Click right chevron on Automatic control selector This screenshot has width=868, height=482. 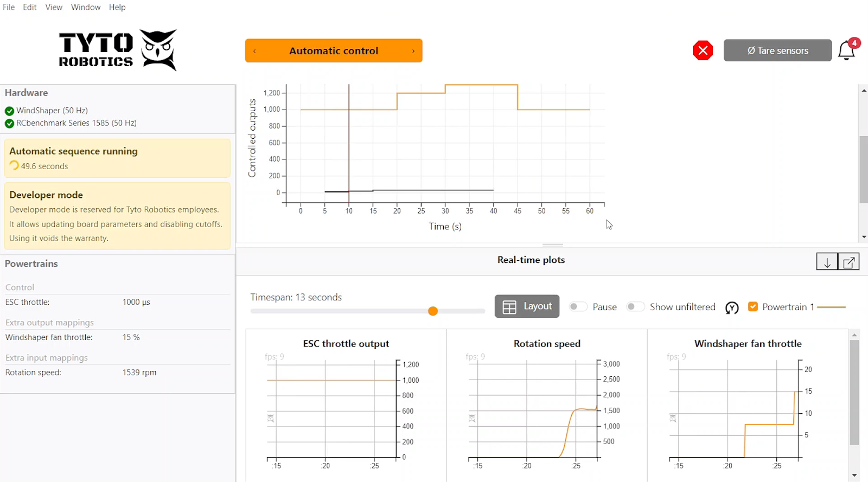[x=413, y=51]
